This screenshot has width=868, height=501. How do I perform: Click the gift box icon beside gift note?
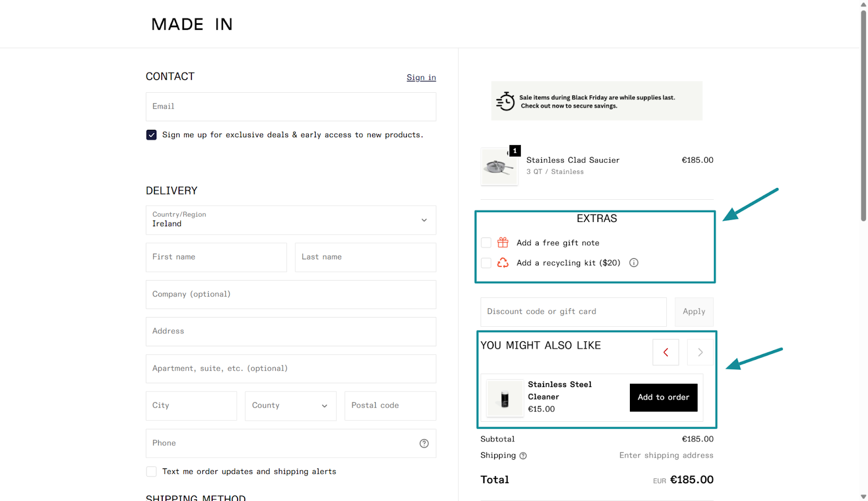click(503, 243)
